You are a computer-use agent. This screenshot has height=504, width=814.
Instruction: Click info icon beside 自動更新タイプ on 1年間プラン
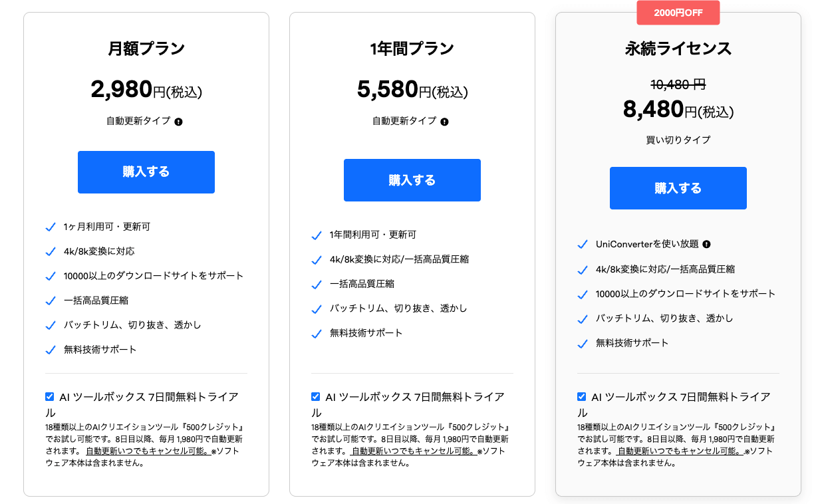click(x=446, y=122)
